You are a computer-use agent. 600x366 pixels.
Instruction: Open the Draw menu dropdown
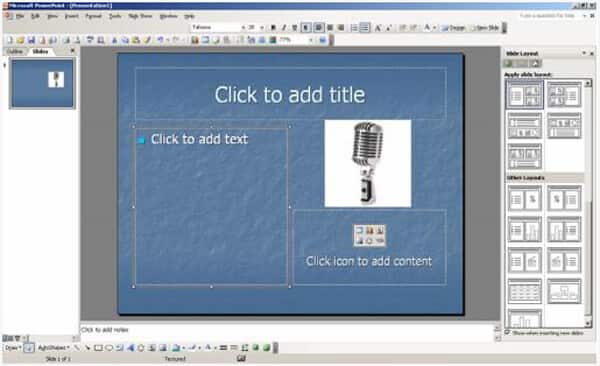click(x=13, y=348)
